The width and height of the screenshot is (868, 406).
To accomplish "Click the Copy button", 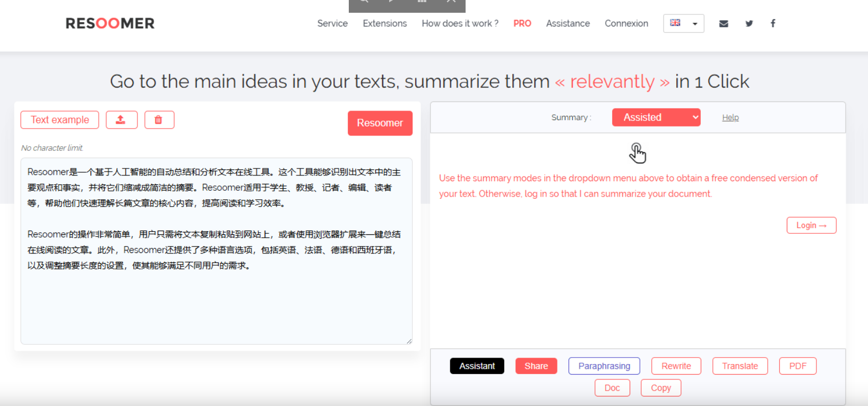I will click(661, 388).
